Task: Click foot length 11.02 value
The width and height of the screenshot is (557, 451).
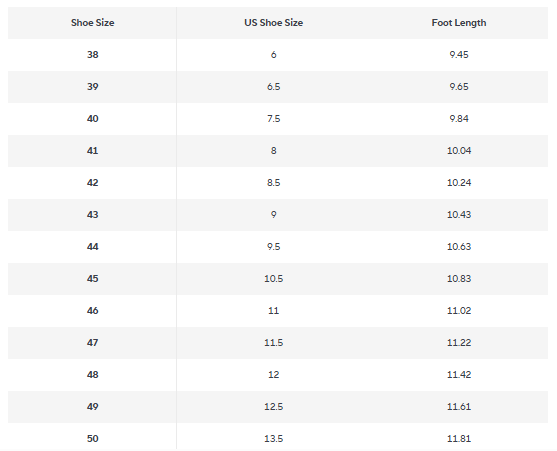Action: coord(459,311)
